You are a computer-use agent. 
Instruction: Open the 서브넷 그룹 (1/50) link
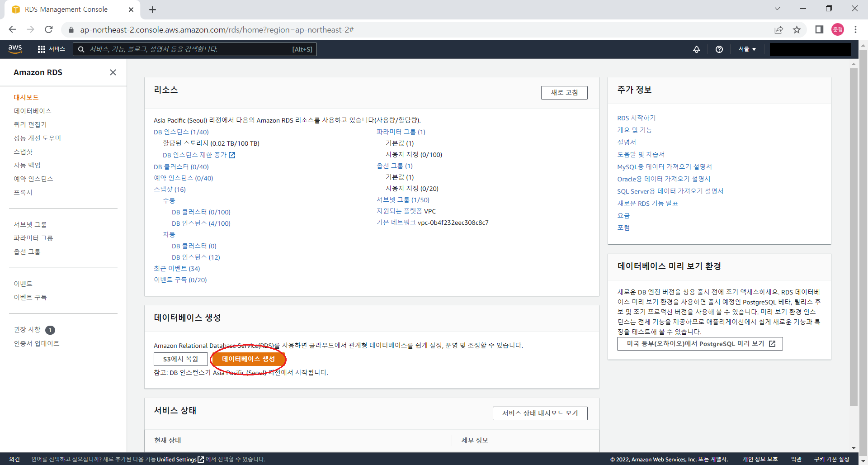click(403, 200)
